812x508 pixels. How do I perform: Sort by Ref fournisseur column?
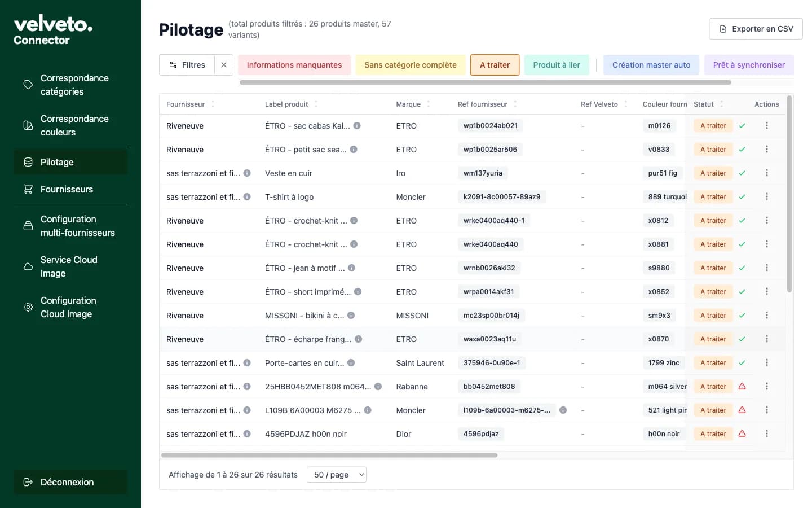pyautogui.click(x=515, y=104)
